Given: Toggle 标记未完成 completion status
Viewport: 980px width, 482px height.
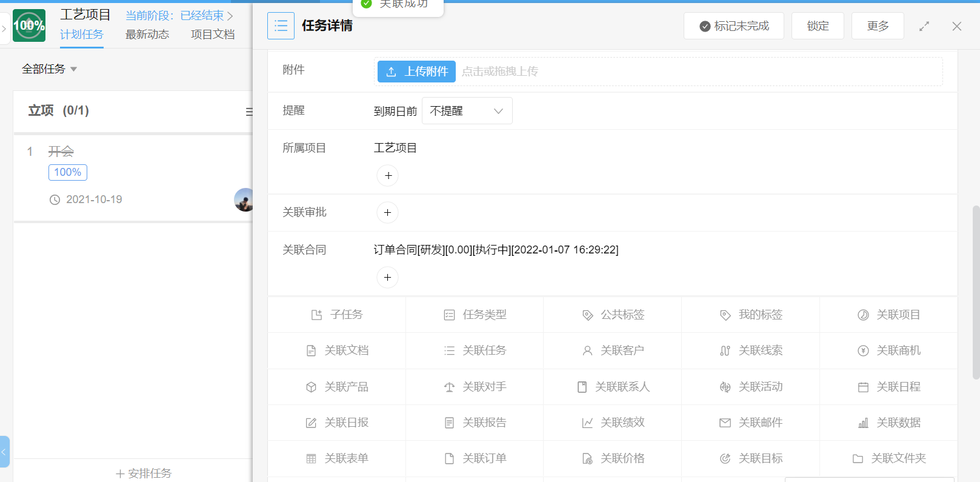Looking at the screenshot, I should [x=733, y=26].
